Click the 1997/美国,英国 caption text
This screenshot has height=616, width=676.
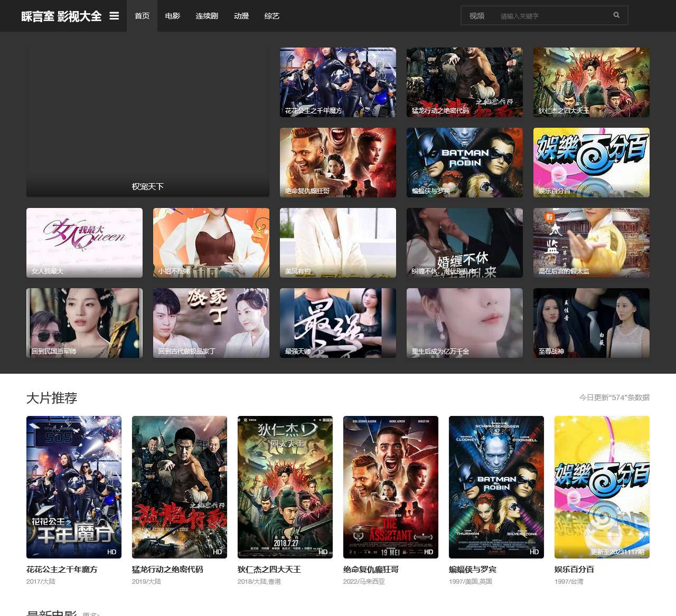coord(471,582)
